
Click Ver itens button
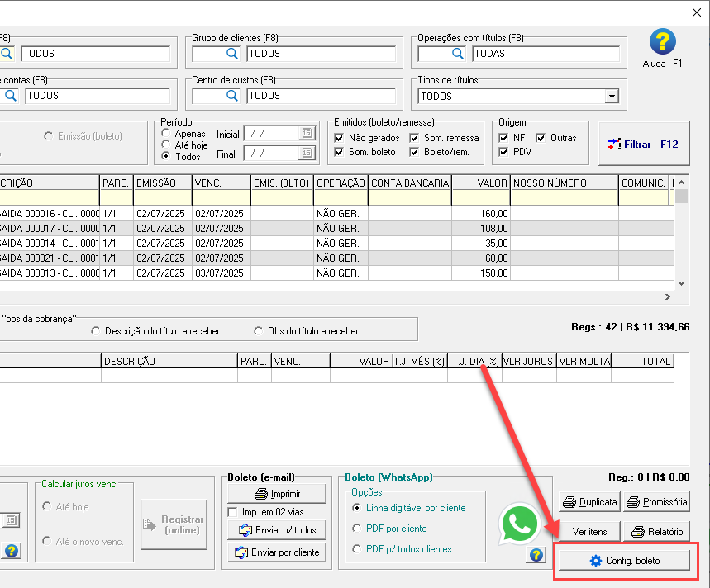(589, 532)
